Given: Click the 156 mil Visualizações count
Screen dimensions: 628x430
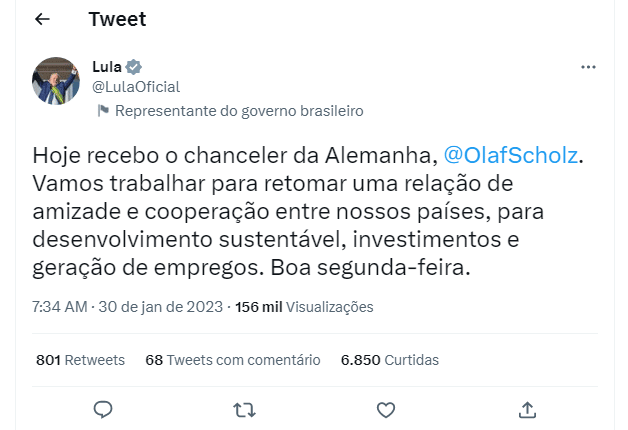Looking at the screenshot, I should click(304, 307).
